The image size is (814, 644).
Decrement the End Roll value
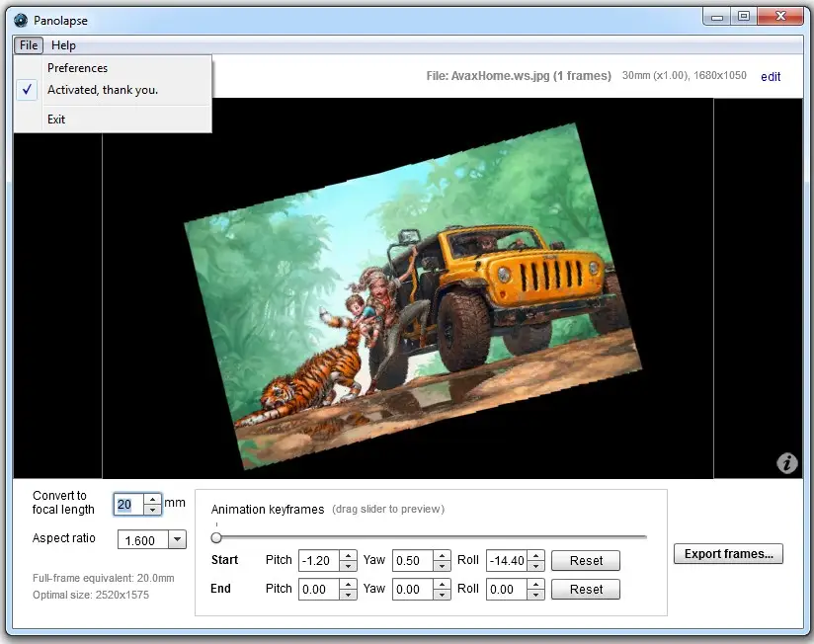[535, 595]
